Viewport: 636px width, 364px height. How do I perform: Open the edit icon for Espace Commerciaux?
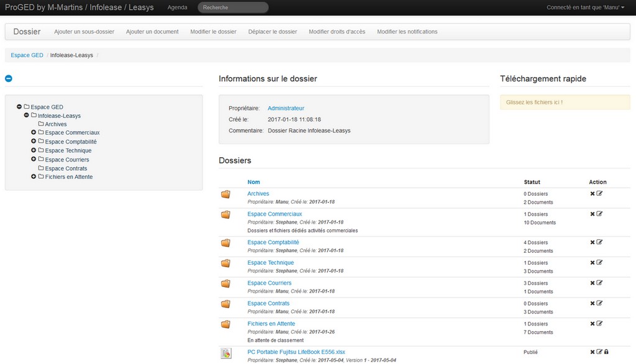[x=598, y=214]
